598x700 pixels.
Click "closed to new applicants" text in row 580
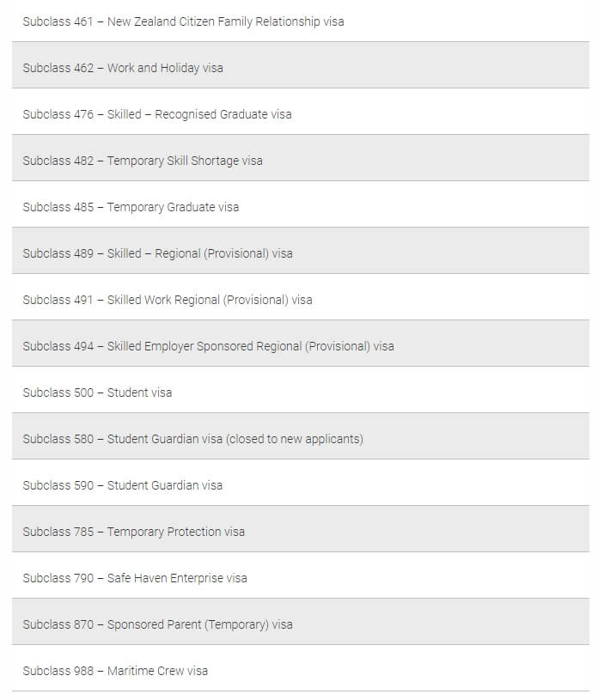click(x=295, y=439)
